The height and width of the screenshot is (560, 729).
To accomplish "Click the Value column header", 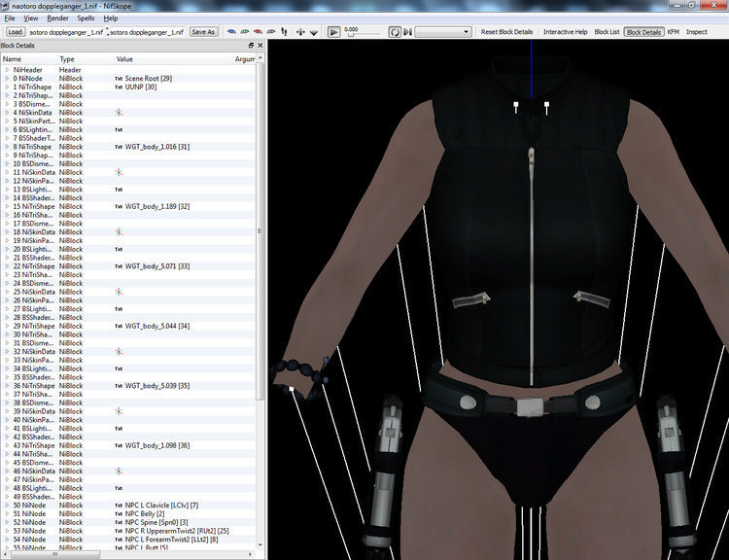I will (x=173, y=59).
